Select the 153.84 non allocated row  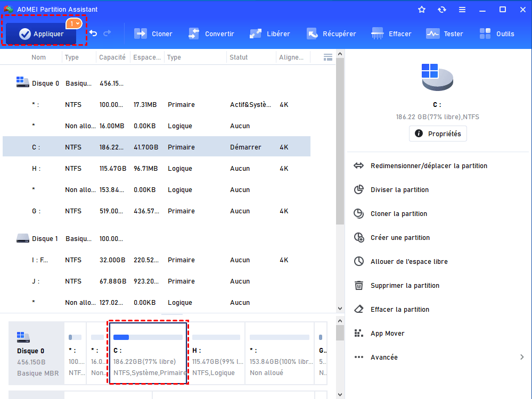[157, 190]
